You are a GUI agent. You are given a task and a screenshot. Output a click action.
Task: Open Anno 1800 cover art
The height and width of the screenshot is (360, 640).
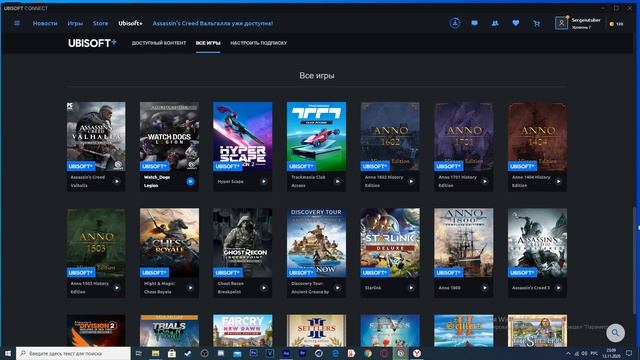coord(464,242)
